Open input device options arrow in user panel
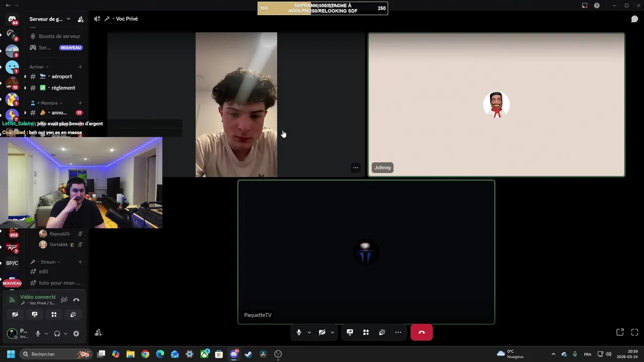The height and width of the screenshot is (362, 644). [x=46, y=333]
